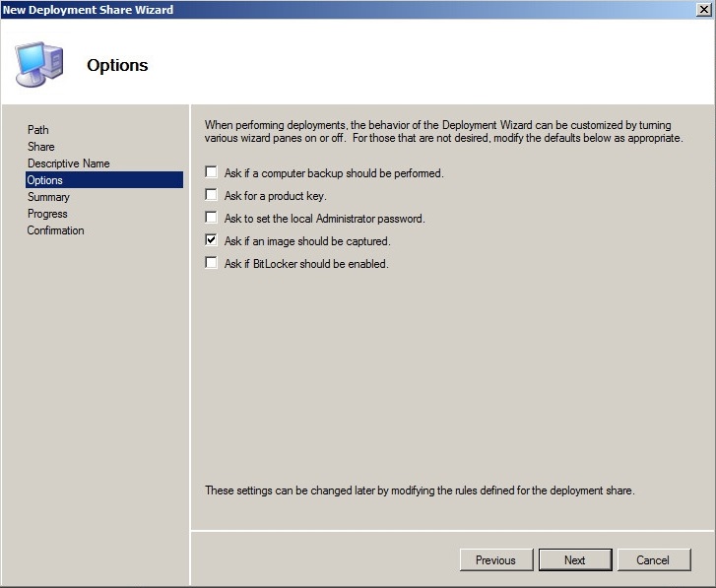716x588 pixels.
Task: Select the Share step in wizard sidebar
Action: click(41, 147)
